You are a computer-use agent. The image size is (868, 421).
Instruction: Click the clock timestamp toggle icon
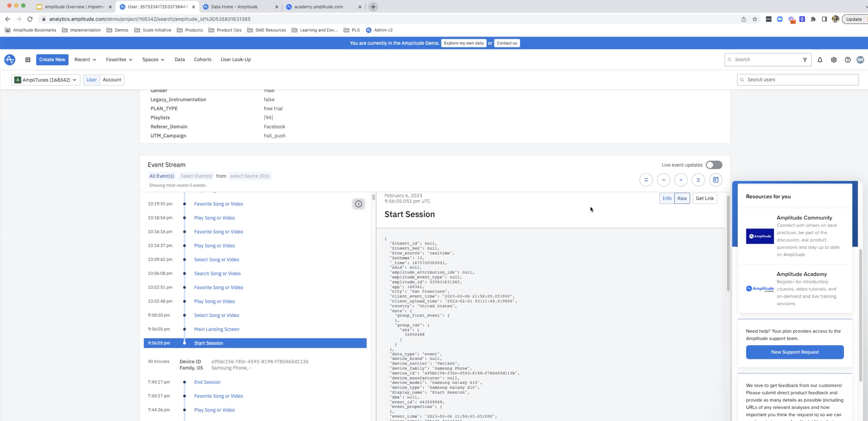358,204
